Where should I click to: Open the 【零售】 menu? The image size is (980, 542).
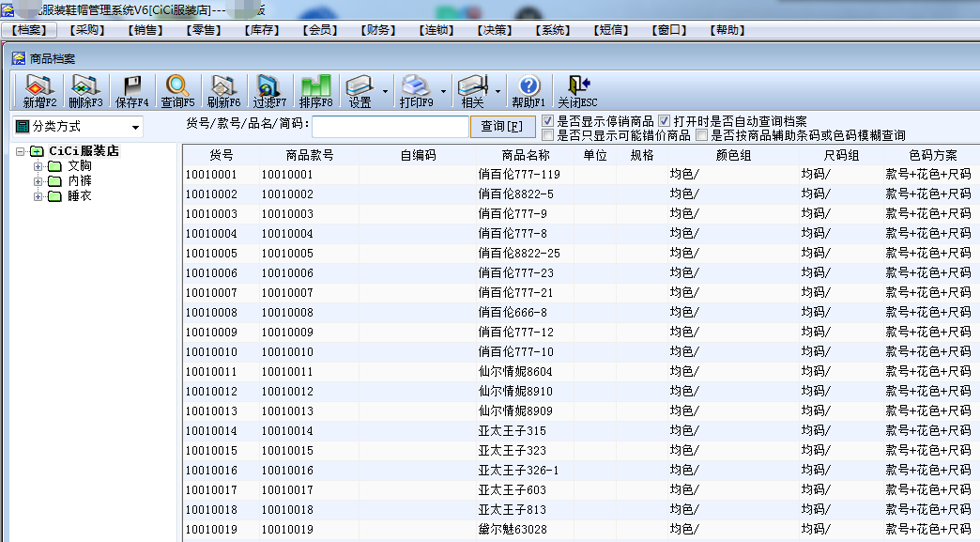[x=203, y=30]
